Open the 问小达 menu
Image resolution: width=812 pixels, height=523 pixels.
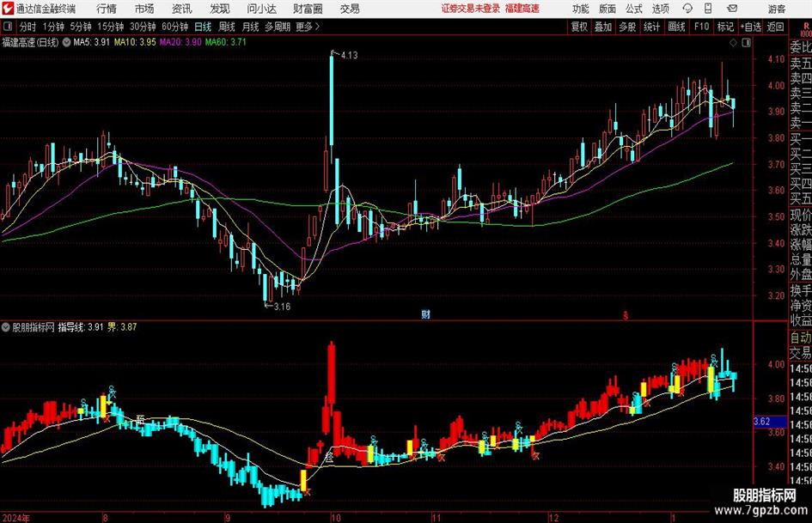261,9
